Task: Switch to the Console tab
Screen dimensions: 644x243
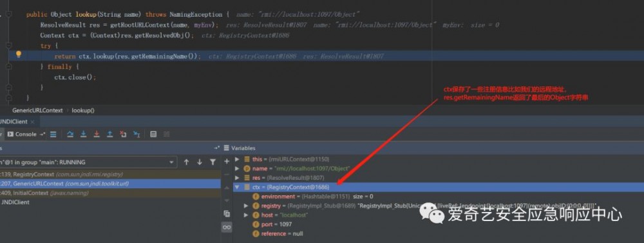Action: point(22,135)
